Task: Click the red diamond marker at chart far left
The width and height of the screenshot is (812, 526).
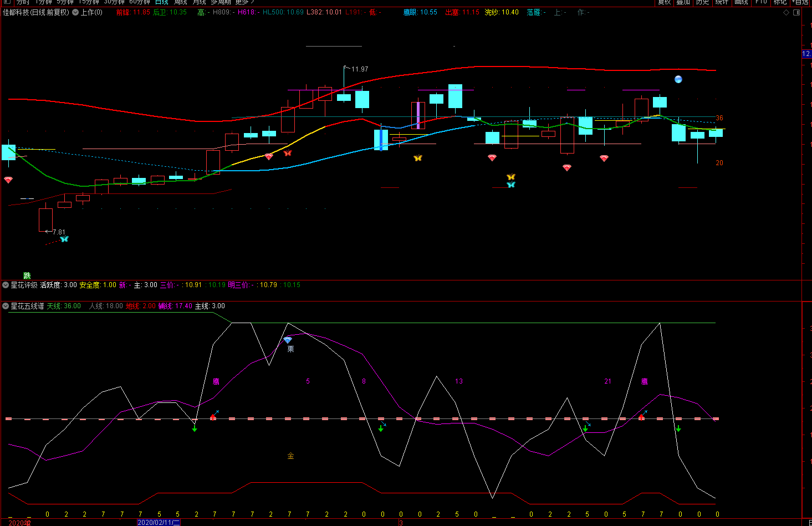Action: click(8, 180)
